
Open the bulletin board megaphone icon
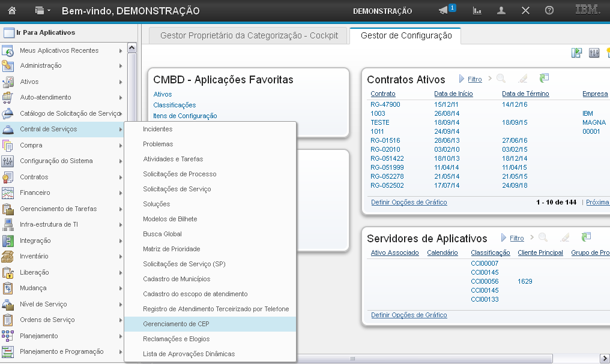pyautogui.click(x=444, y=11)
